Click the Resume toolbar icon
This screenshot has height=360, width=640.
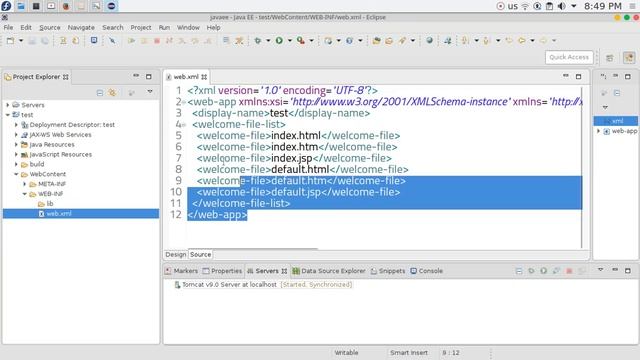[131, 41]
